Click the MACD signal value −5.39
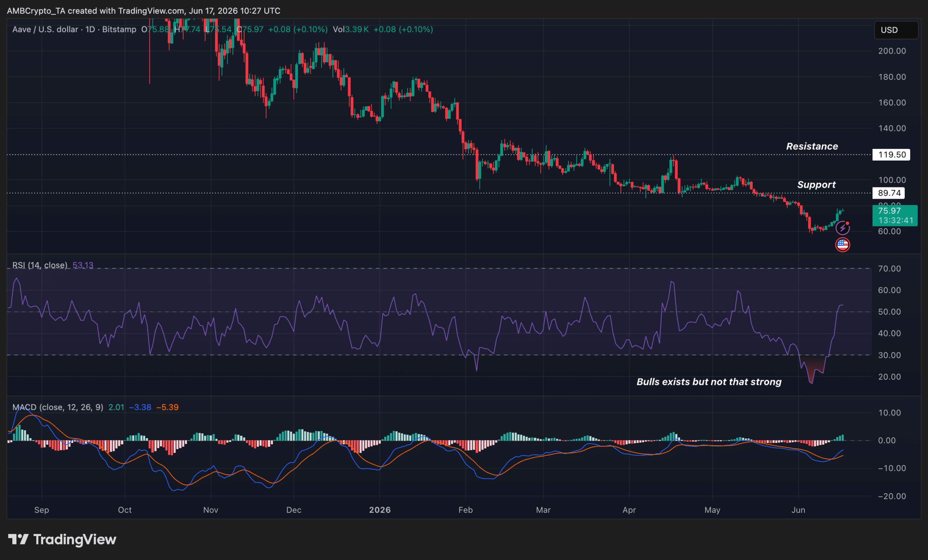Screen dimensions: 928x560 pyautogui.click(x=167, y=407)
